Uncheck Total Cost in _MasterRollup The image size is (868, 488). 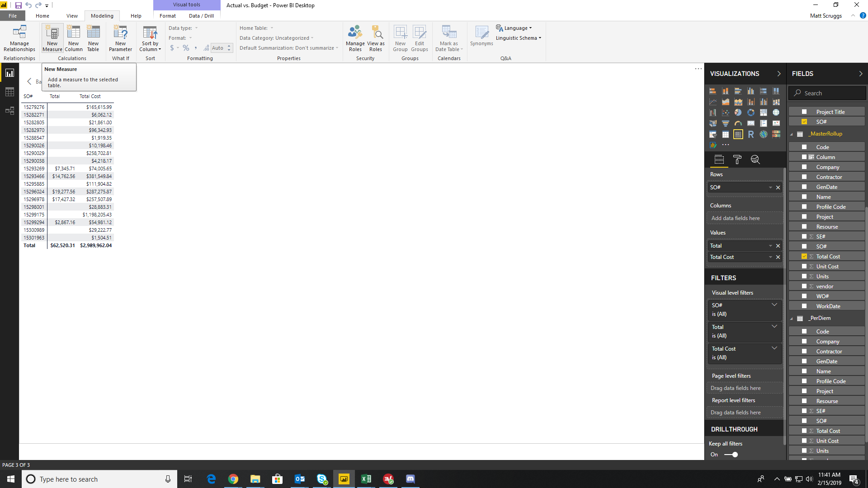tap(804, 256)
